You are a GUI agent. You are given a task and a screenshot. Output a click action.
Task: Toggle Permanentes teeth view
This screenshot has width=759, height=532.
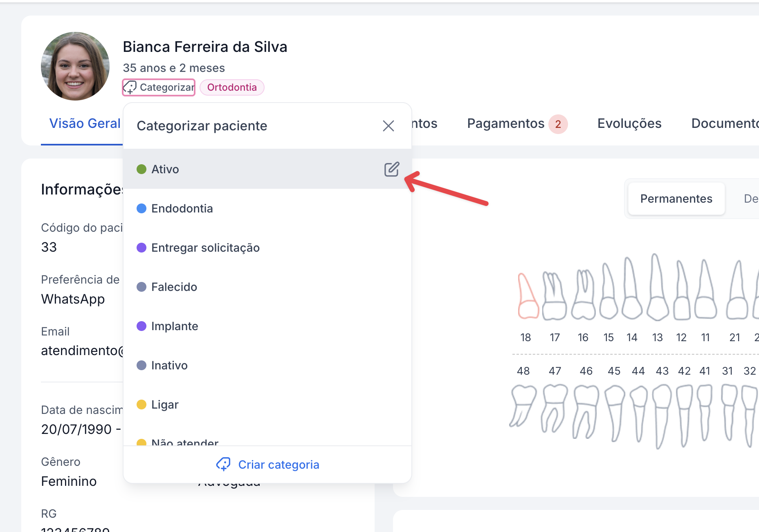pyautogui.click(x=676, y=199)
